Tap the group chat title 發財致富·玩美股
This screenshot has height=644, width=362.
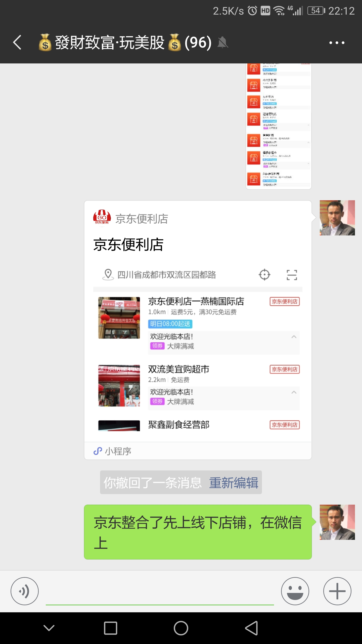click(x=125, y=42)
